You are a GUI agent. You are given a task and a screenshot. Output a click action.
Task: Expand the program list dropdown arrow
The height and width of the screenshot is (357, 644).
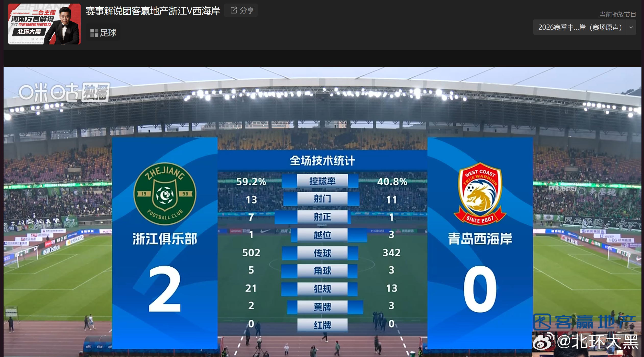[x=631, y=27]
